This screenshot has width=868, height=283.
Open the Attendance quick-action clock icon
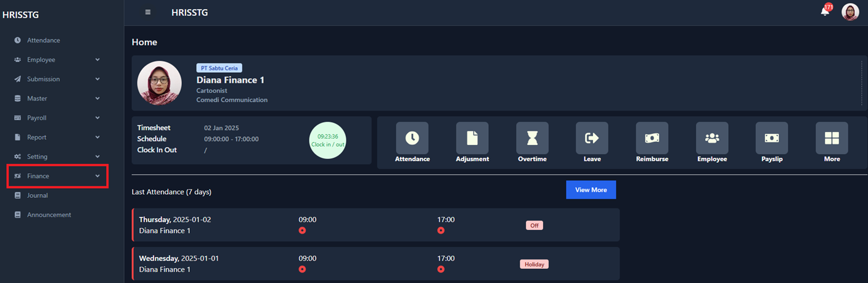click(412, 138)
